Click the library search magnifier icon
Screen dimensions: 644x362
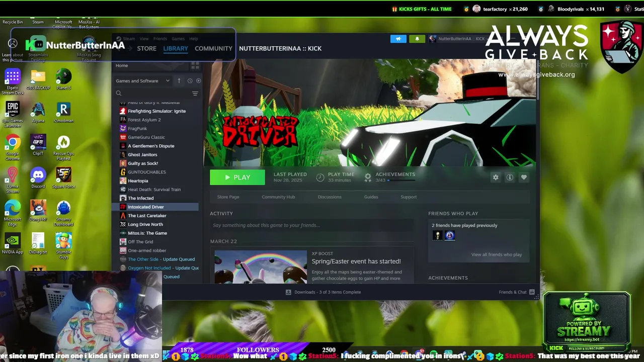coord(119,93)
